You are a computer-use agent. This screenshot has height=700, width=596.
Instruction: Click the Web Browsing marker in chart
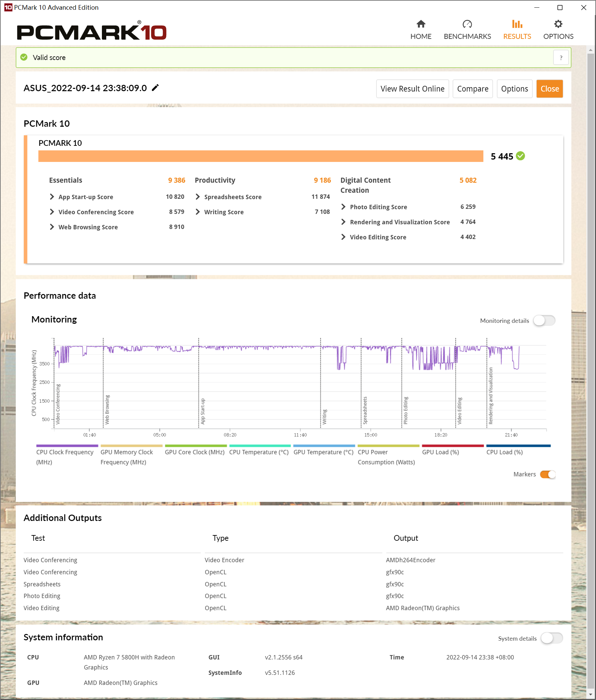pyautogui.click(x=107, y=409)
